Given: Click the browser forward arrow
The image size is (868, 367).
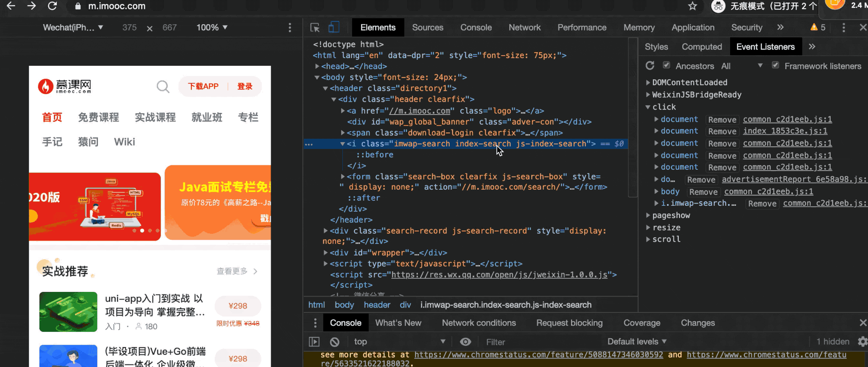Looking at the screenshot, I should click(31, 6).
